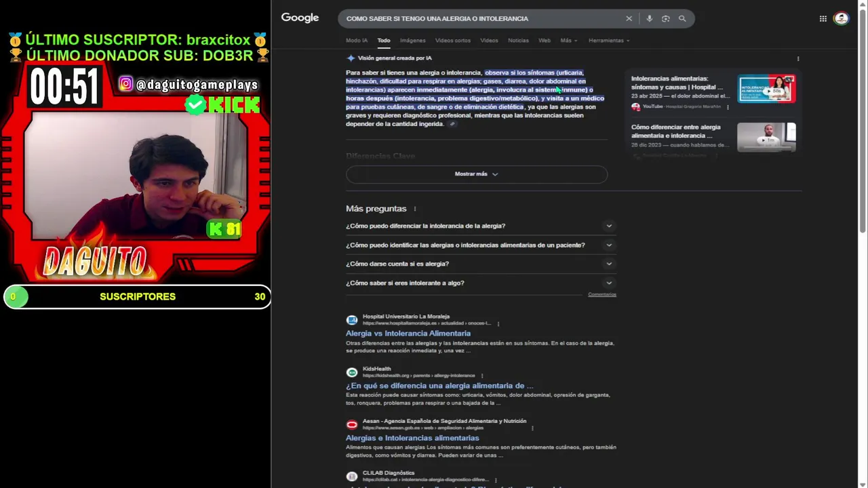Viewport: 868px width, 488px height.
Task: Clear the search query with the X
Action: tap(629, 18)
